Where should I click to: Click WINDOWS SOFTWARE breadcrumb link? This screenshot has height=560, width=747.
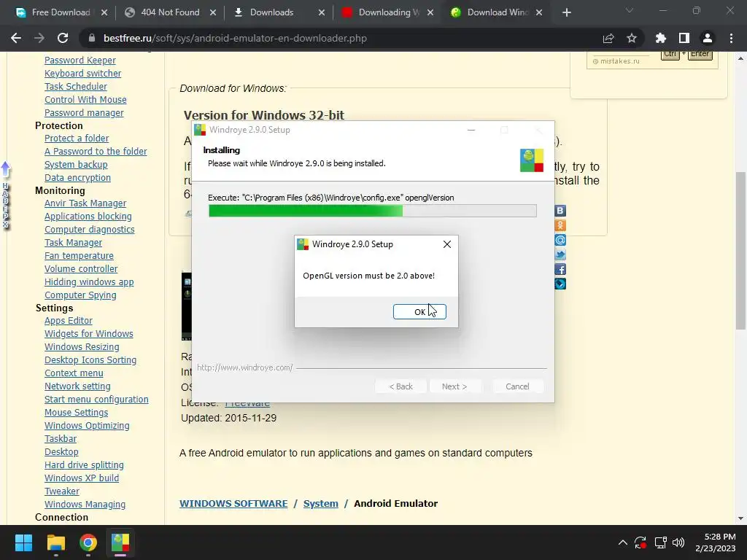233,503
